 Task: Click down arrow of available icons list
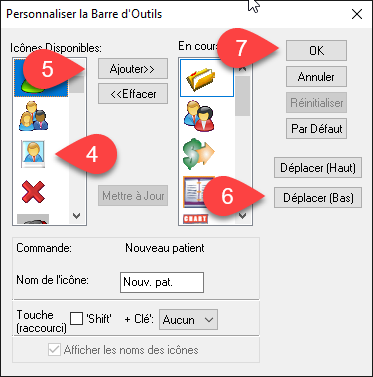(x=77, y=216)
